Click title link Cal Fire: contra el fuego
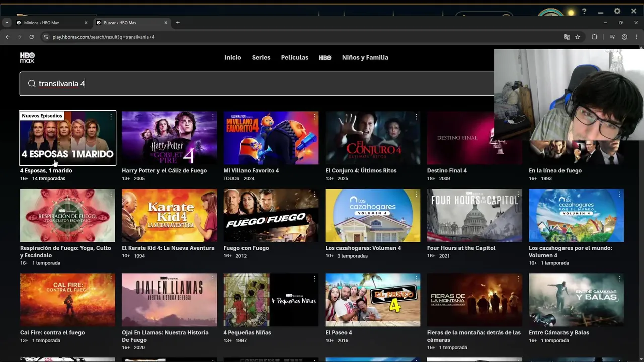The image size is (644, 362). click(52, 333)
